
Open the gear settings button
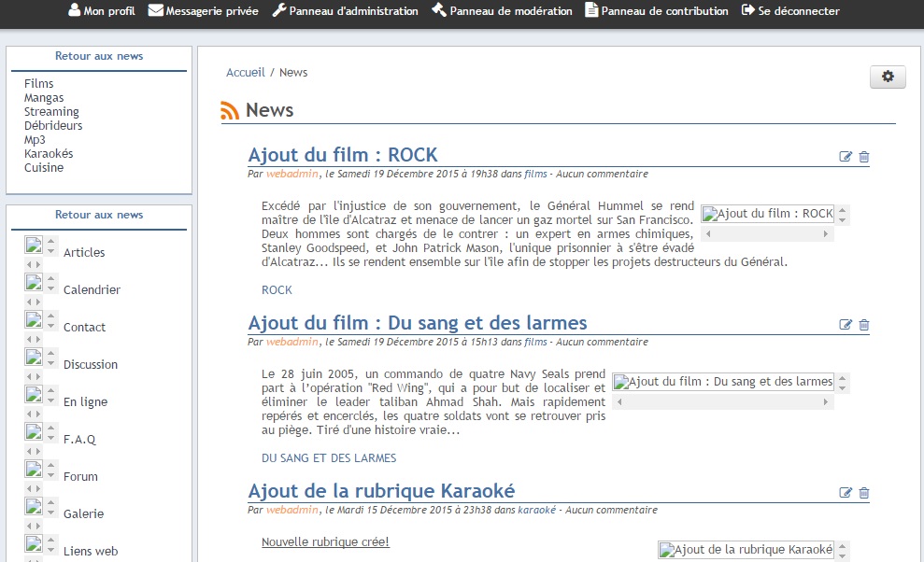click(x=887, y=77)
